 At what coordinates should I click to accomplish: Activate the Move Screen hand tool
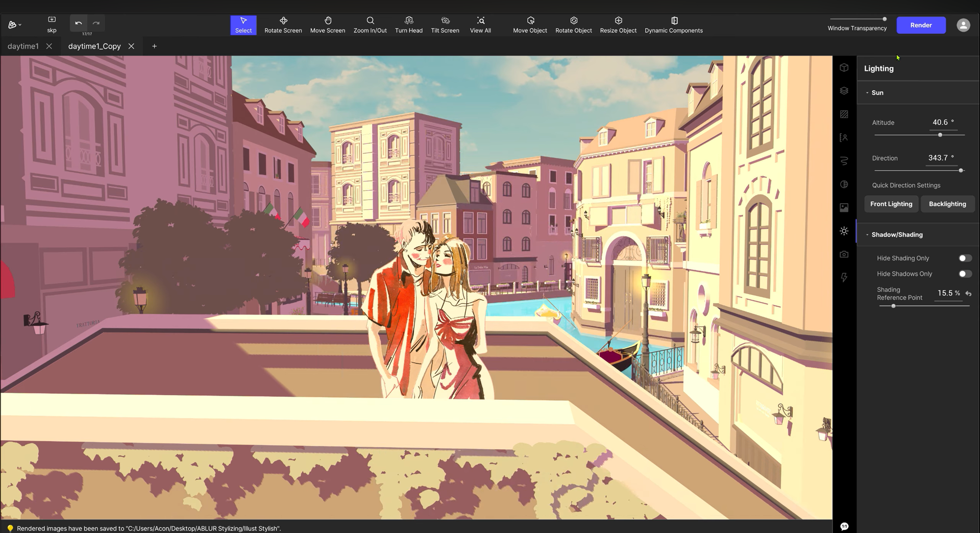click(327, 25)
